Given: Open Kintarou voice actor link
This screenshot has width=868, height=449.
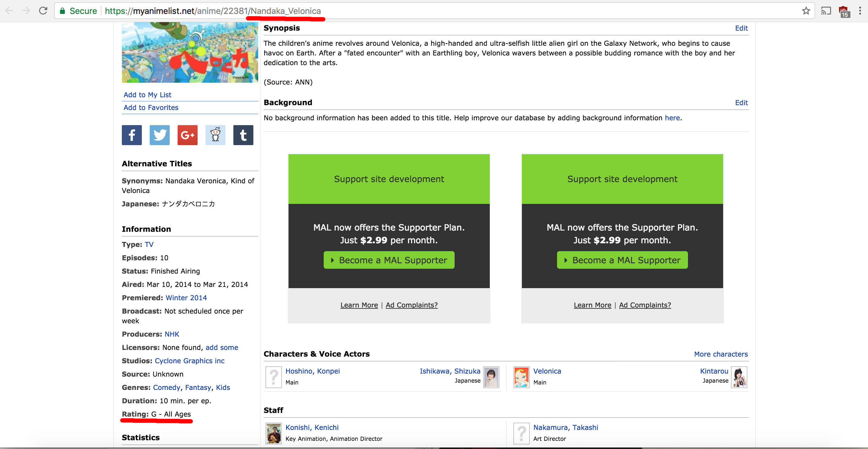Looking at the screenshot, I should 714,371.
